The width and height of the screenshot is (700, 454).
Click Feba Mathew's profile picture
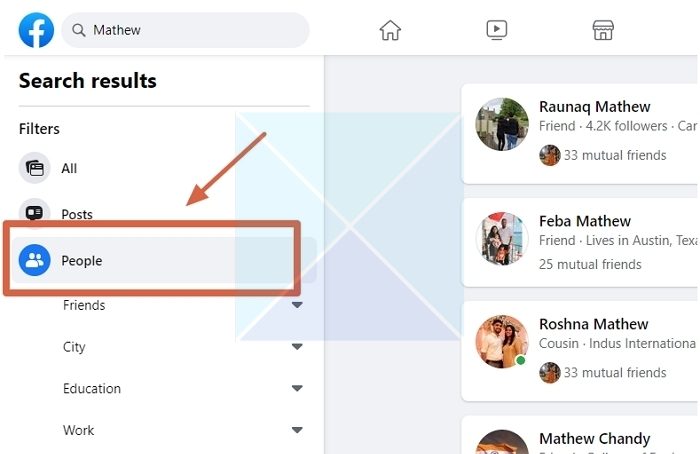502,238
